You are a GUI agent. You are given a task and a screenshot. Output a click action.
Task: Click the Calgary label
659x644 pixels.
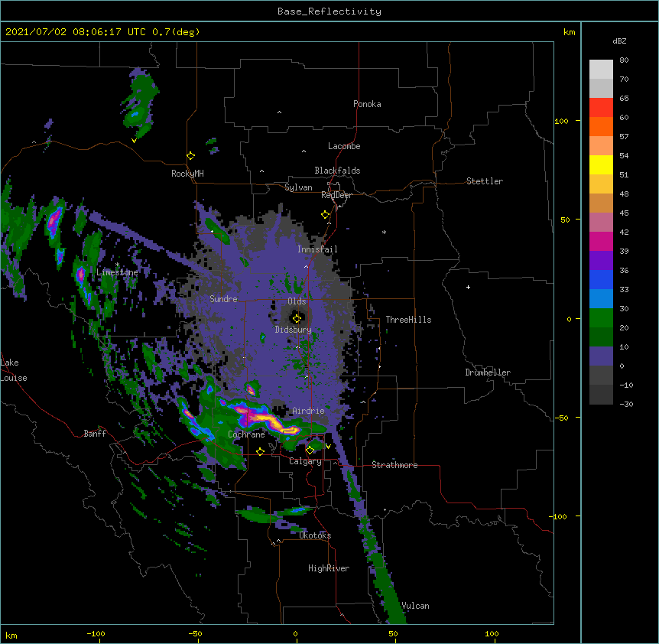(x=305, y=461)
